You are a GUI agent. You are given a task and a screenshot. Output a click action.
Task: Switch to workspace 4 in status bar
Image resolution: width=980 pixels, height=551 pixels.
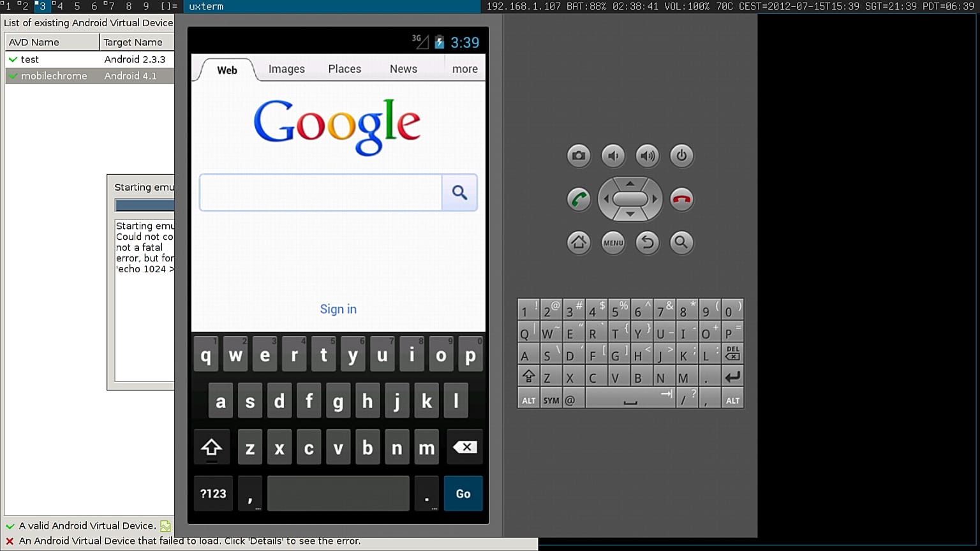pos(58,6)
